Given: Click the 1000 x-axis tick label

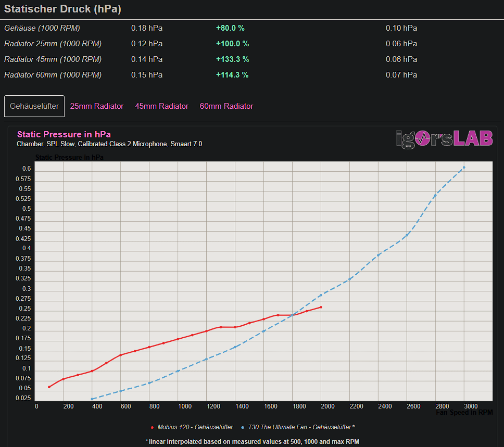Looking at the screenshot, I should coord(185,406).
